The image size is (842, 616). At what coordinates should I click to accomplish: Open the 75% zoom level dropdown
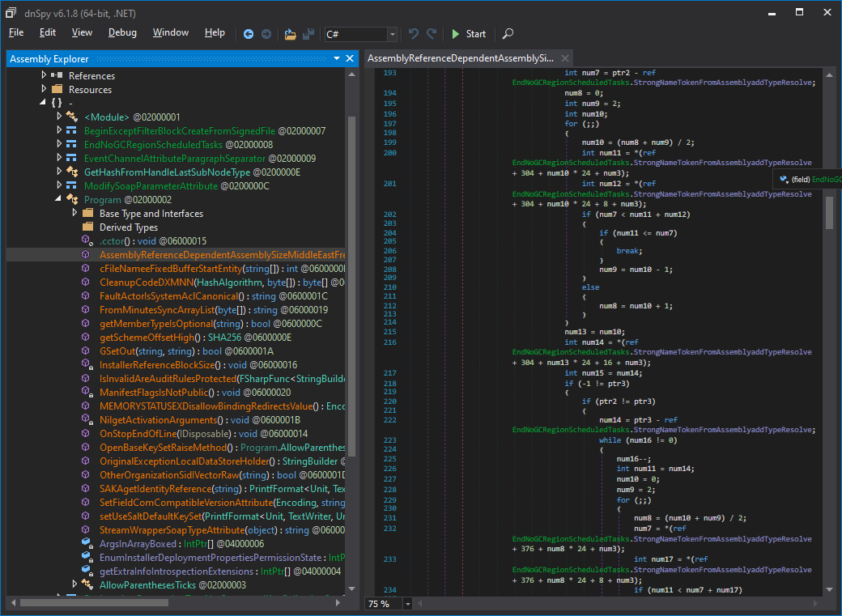point(407,603)
